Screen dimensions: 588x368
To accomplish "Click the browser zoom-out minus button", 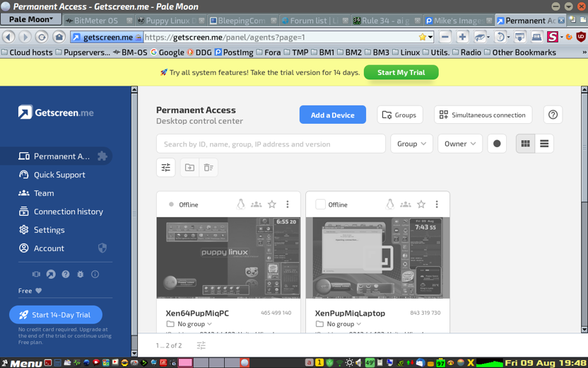I will tap(445, 37).
